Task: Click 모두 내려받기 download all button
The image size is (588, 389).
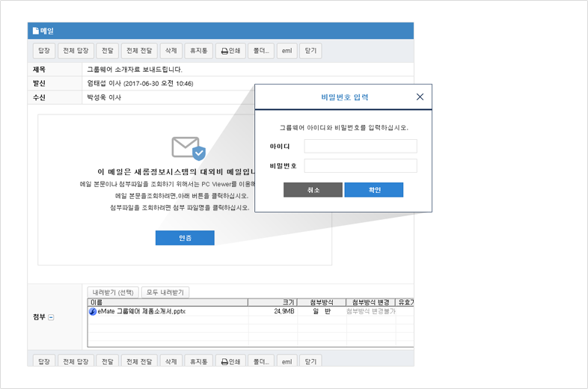Action: click(166, 292)
